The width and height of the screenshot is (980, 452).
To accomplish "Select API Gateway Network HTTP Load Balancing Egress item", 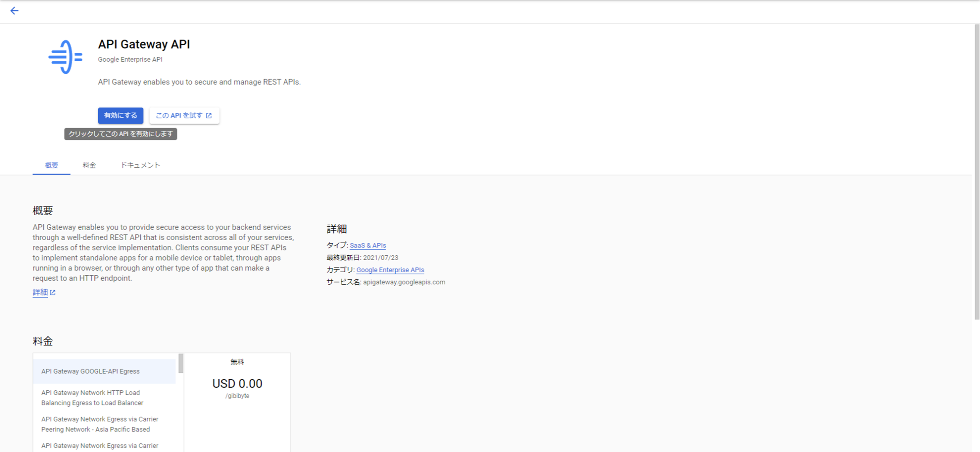I will (x=92, y=398).
